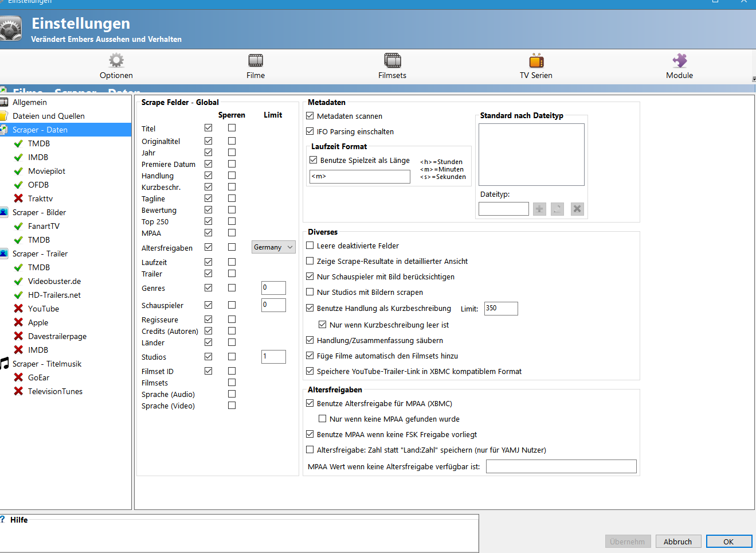Image resolution: width=756 pixels, height=553 pixels.
Task: Click the green check beside Moviepilot
Action: pyautogui.click(x=18, y=171)
